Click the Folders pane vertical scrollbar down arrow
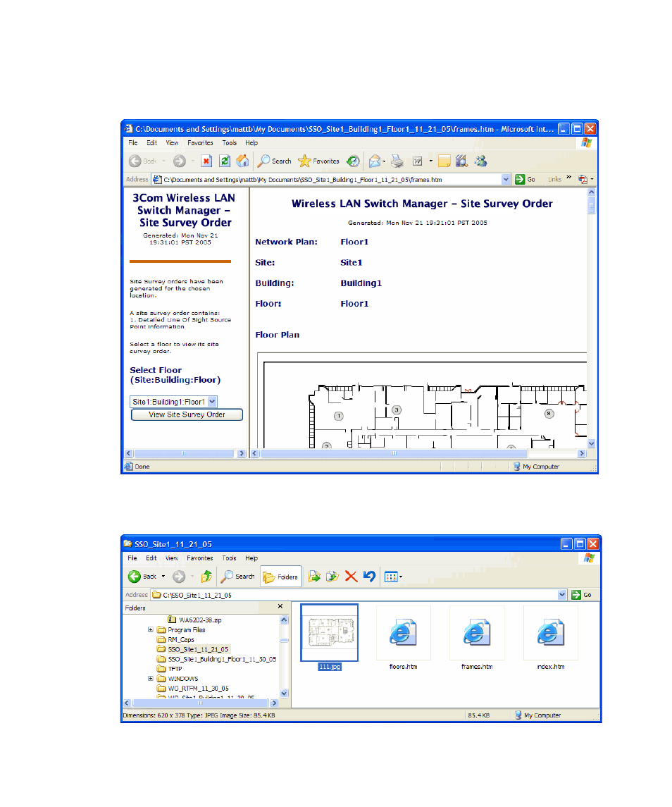Screen dimensions: 672x807 284,694
